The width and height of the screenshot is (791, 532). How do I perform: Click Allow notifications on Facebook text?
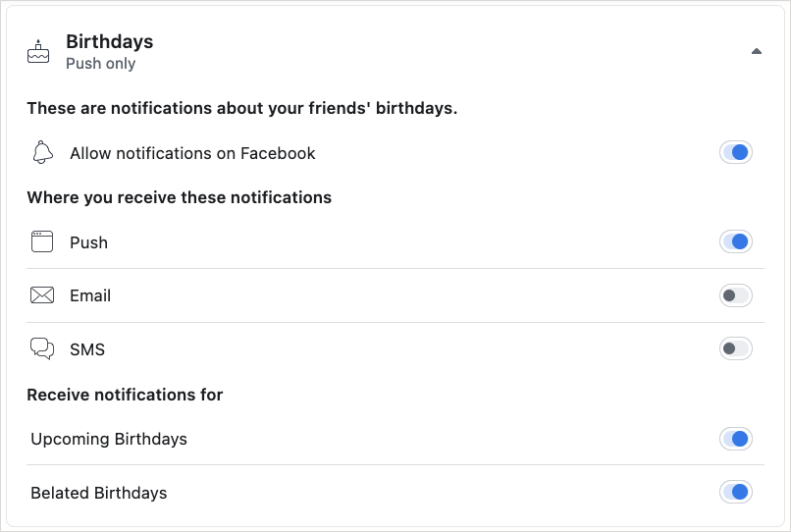[x=192, y=153]
